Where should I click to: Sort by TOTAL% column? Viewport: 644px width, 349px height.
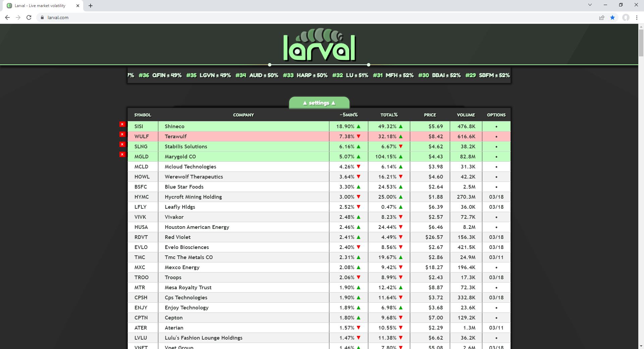pyautogui.click(x=389, y=115)
